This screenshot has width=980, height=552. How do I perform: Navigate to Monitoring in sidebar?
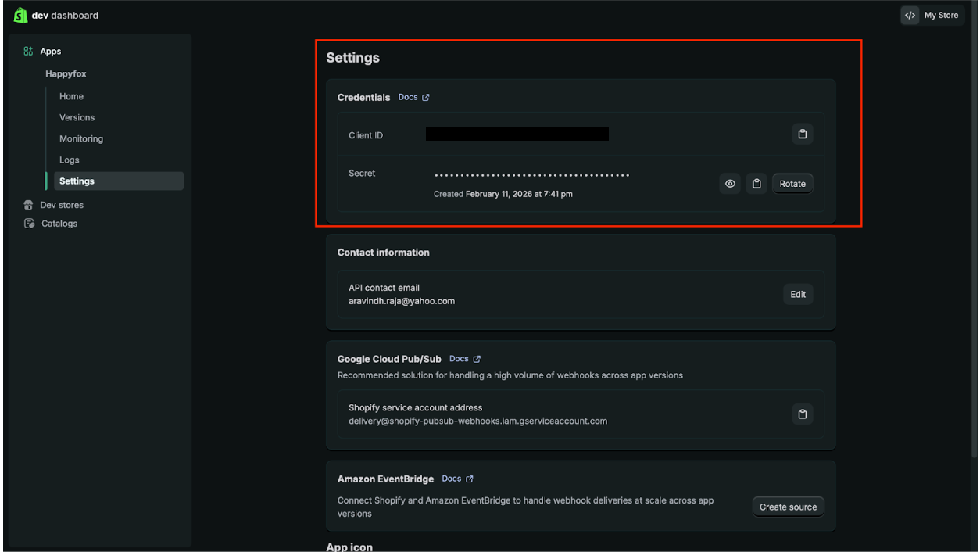point(81,138)
